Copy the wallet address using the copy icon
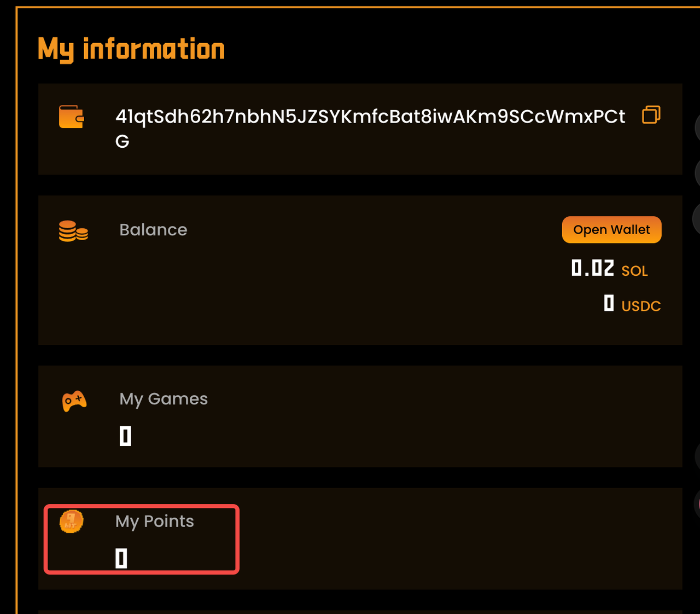 (x=651, y=115)
